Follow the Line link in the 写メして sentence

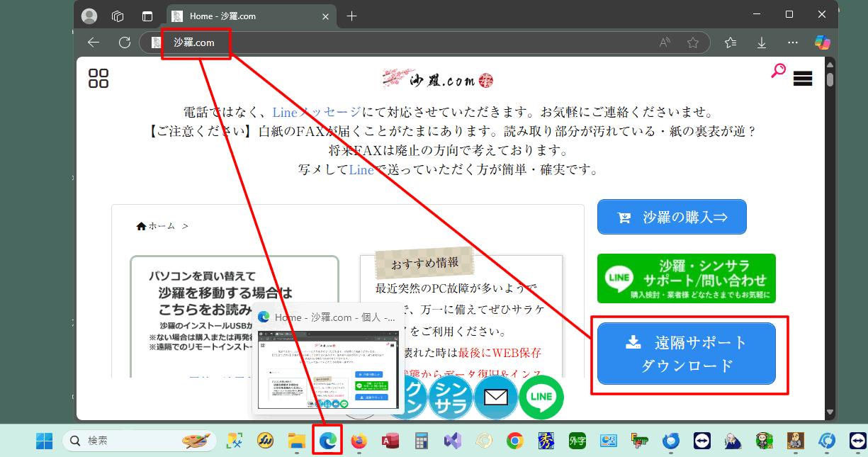[x=361, y=170]
